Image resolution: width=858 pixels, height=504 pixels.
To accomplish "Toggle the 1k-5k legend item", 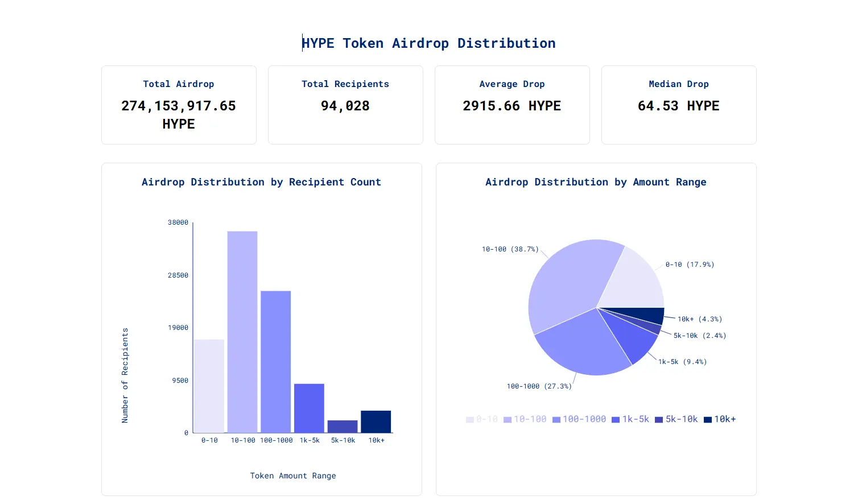I will click(x=630, y=419).
